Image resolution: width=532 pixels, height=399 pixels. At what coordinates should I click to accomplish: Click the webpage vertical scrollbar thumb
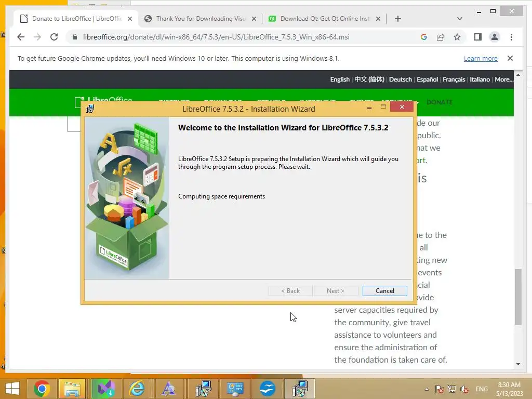tap(518, 297)
